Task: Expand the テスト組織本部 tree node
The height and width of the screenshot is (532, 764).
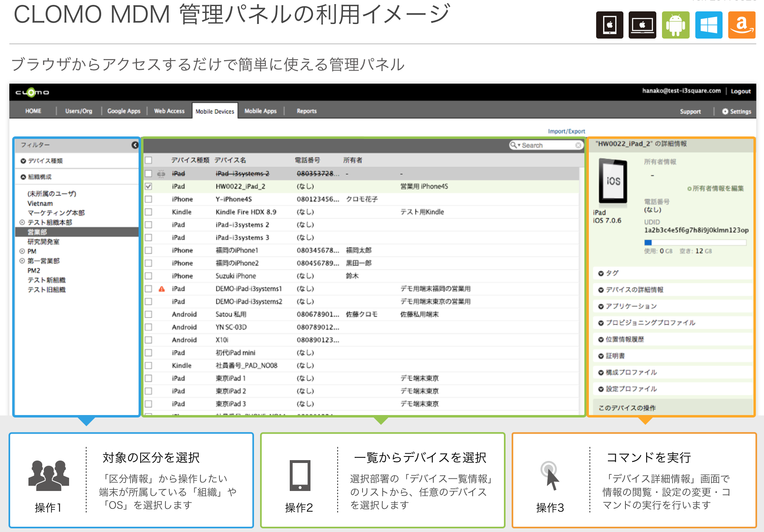Action: coord(22,223)
